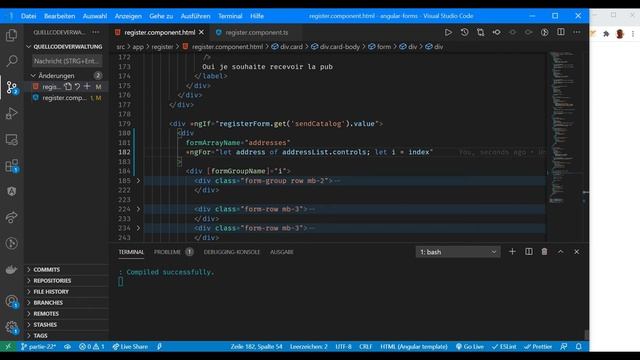Open notifications bell in status bar
Viewport: 640px width, 360px height.
pos(579,347)
